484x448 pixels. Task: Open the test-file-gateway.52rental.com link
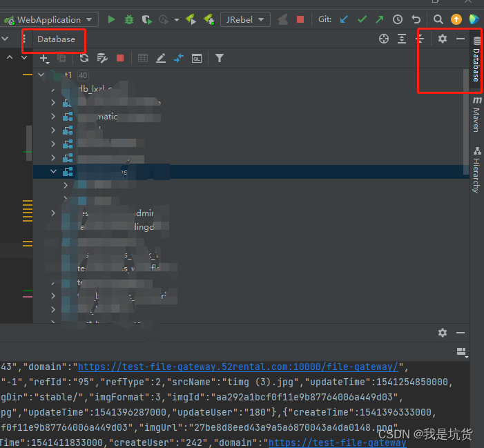[238, 367]
